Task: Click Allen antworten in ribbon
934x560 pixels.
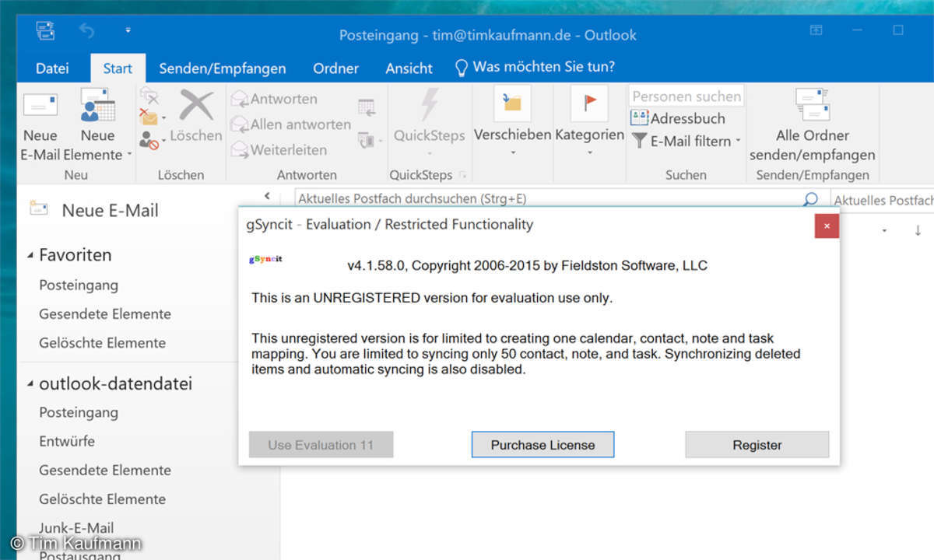Action: [x=290, y=124]
